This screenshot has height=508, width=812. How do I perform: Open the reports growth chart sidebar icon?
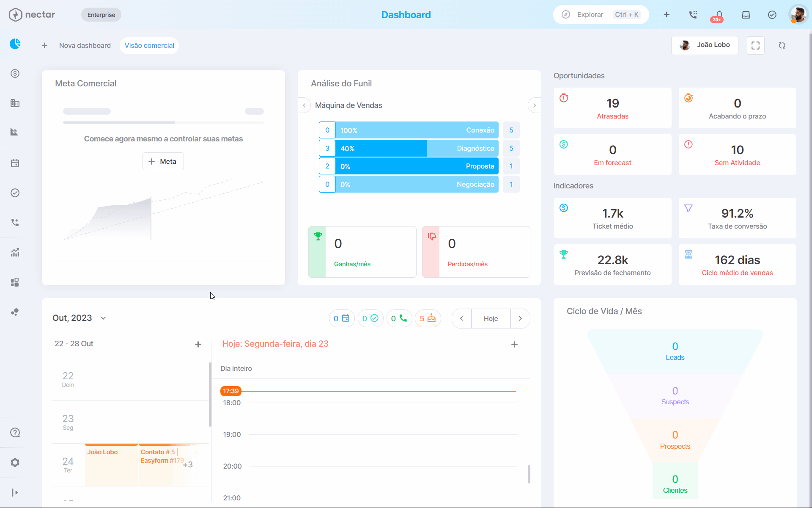tap(15, 253)
